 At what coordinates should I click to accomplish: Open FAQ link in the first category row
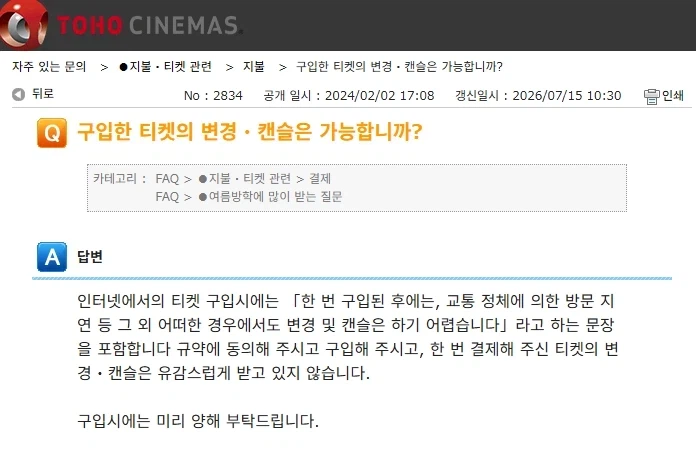pyautogui.click(x=167, y=178)
